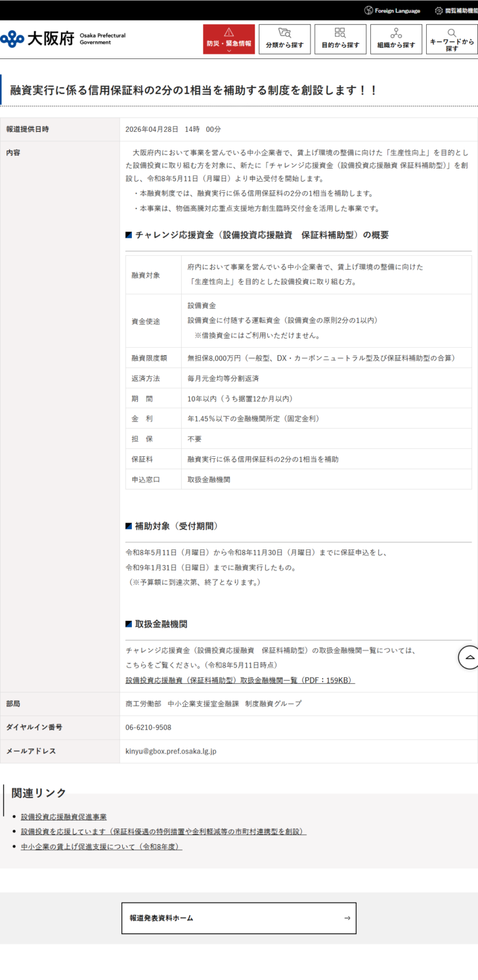Image resolution: width=478 pixels, height=980 pixels.
Task: Click the ダイヤルイン番号 row label
Action: [34, 727]
